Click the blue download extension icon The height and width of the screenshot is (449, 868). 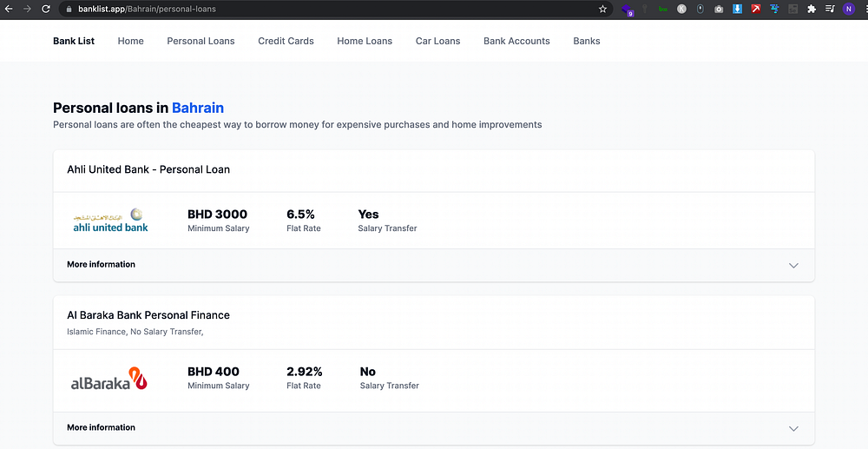coord(737,9)
